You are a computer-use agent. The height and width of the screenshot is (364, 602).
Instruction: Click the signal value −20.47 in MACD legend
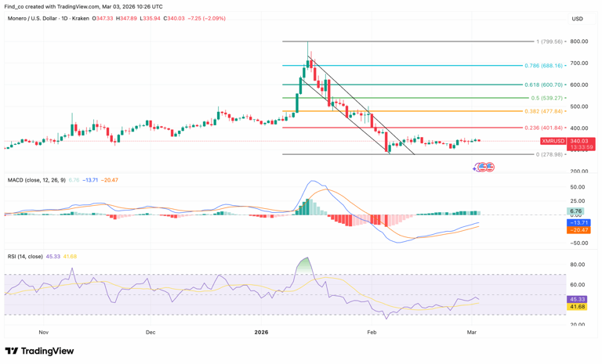110,180
